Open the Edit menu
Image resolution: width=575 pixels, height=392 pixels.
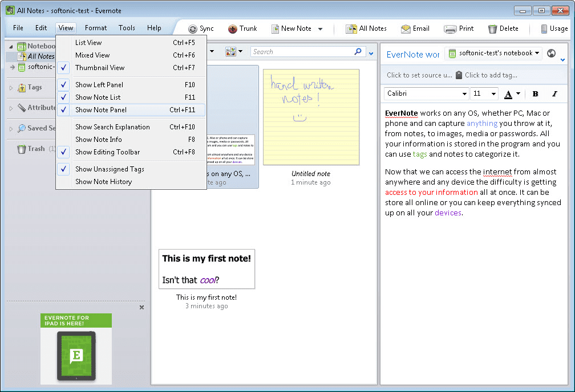(41, 28)
